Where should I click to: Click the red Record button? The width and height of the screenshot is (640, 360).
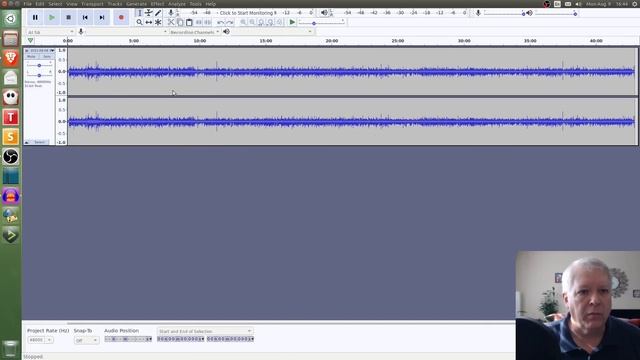click(x=121, y=18)
